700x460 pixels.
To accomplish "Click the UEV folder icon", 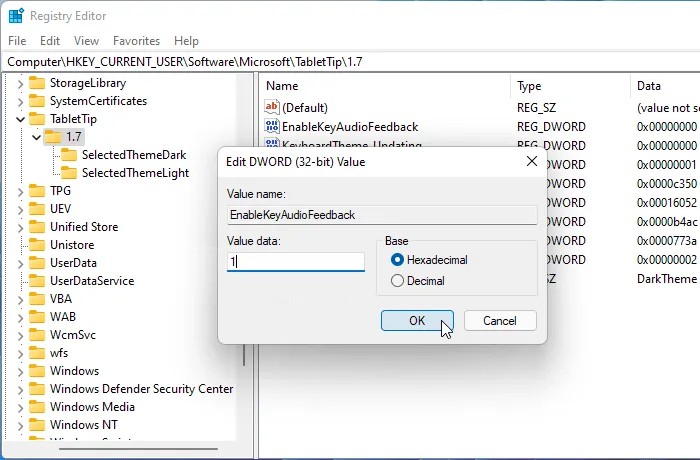I will point(37,209).
